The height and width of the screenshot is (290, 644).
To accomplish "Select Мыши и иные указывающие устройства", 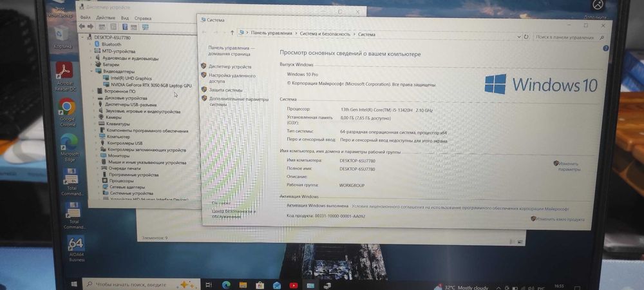I will click(x=147, y=162).
